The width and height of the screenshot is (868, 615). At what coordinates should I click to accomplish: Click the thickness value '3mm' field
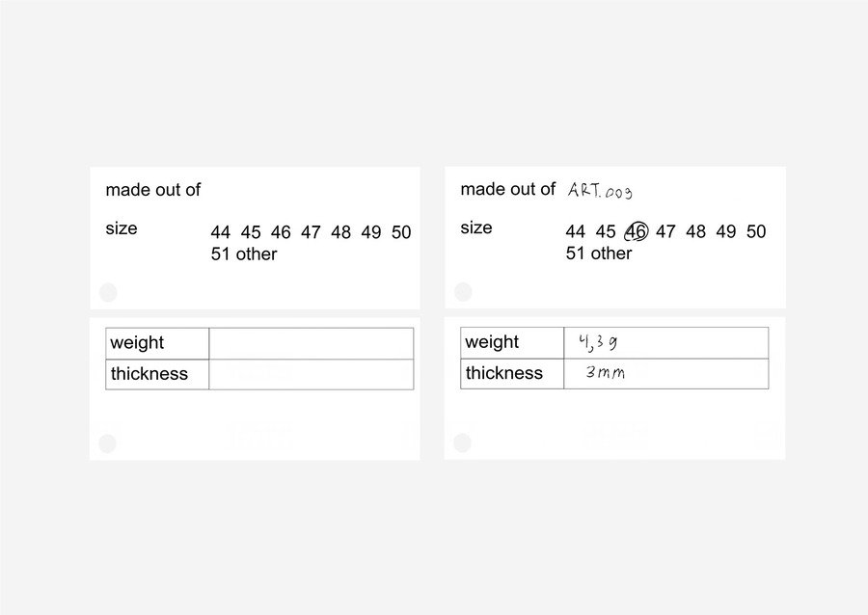[x=665, y=373]
